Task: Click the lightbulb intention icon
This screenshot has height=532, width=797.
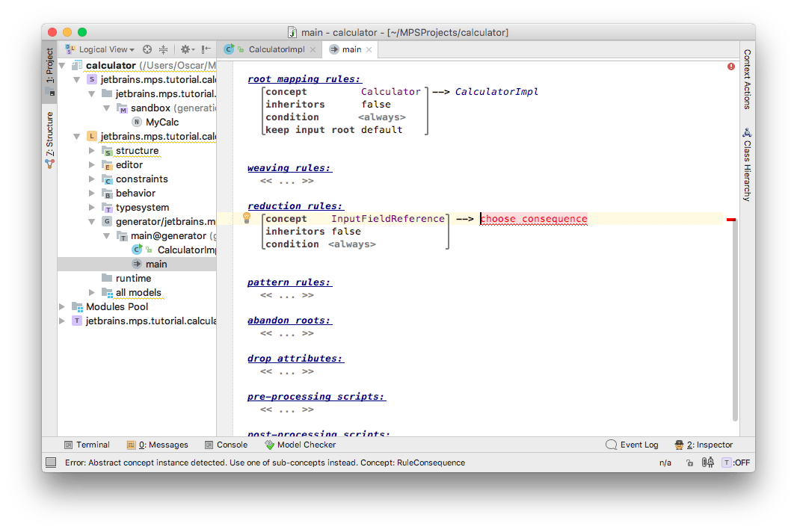Action: click(x=246, y=218)
